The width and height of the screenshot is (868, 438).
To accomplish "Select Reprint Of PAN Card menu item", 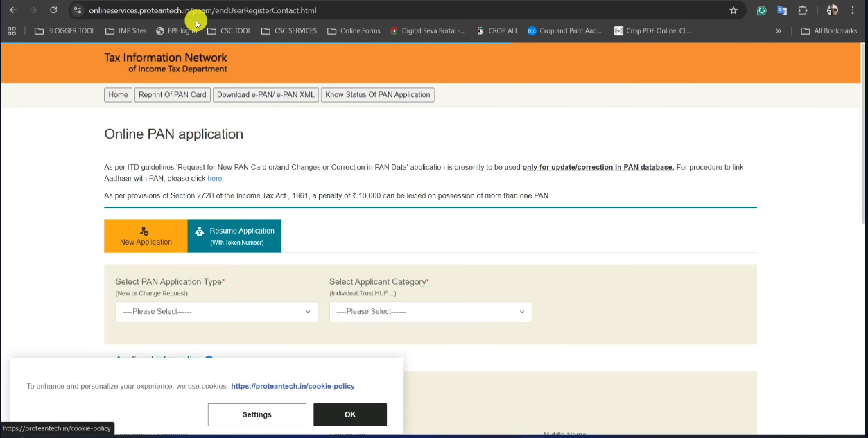I will 172,94.
